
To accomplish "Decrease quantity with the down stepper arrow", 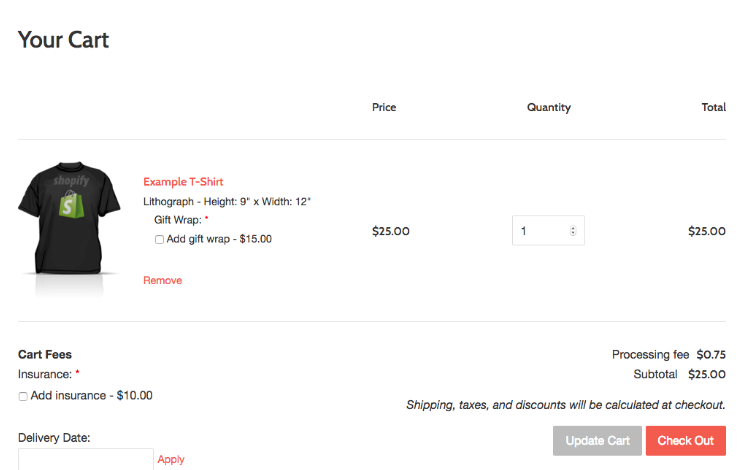I will (x=573, y=234).
